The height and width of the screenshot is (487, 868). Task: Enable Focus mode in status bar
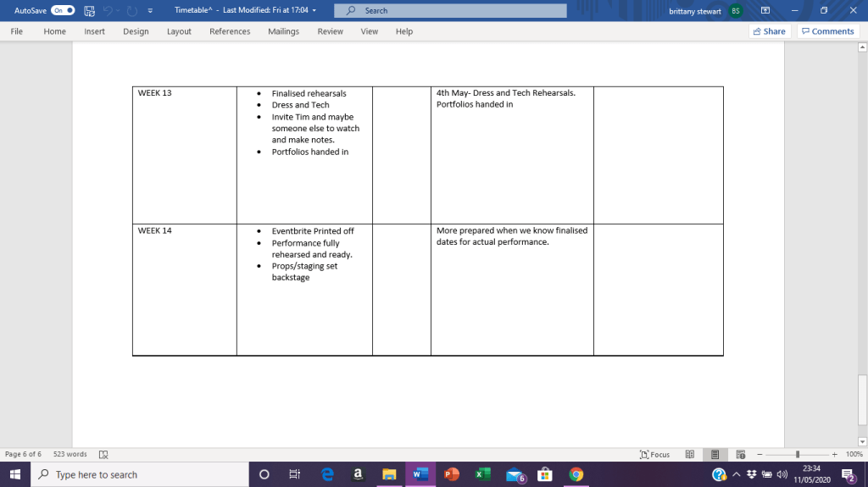coord(654,454)
